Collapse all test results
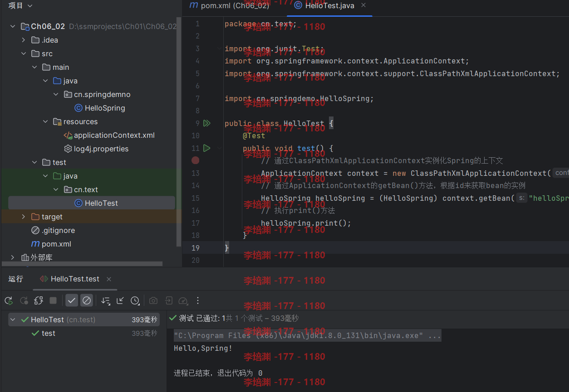The width and height of the screenshot is (569, 392). [120, 300]
